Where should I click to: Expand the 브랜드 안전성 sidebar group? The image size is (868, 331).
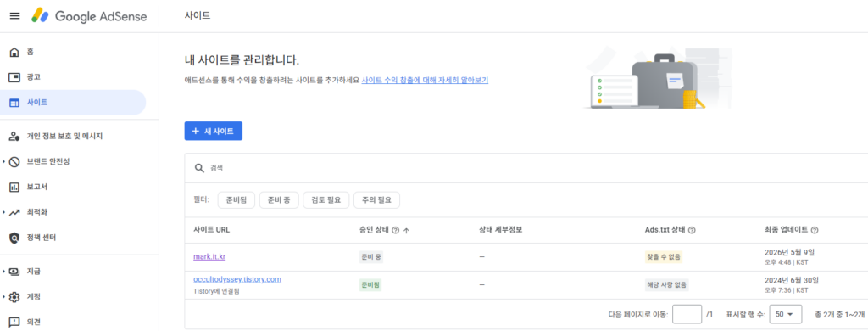(x=4, y=161)
